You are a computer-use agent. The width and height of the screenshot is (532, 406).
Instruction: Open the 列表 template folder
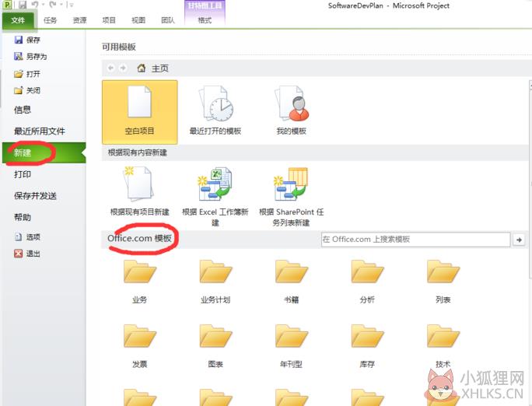coord(443,282)
